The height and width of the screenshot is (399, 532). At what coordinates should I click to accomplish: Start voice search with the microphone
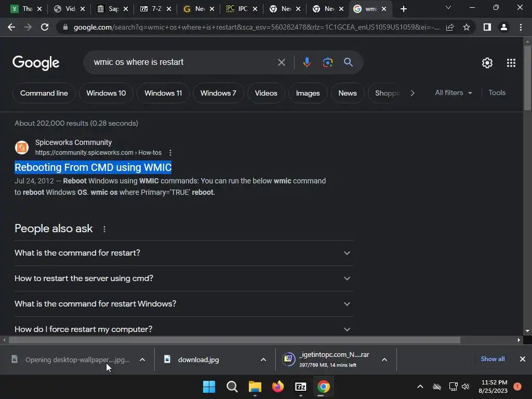pos(307,62)
